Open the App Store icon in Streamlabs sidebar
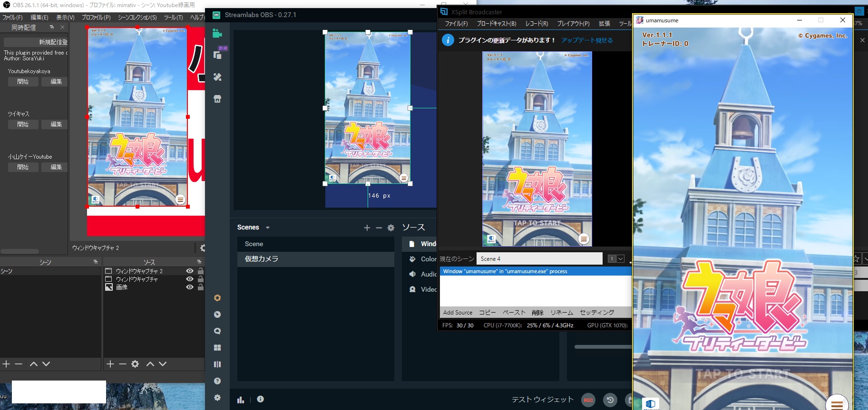The width and height of the screenshot is (868, 410). tap(217, 99)
